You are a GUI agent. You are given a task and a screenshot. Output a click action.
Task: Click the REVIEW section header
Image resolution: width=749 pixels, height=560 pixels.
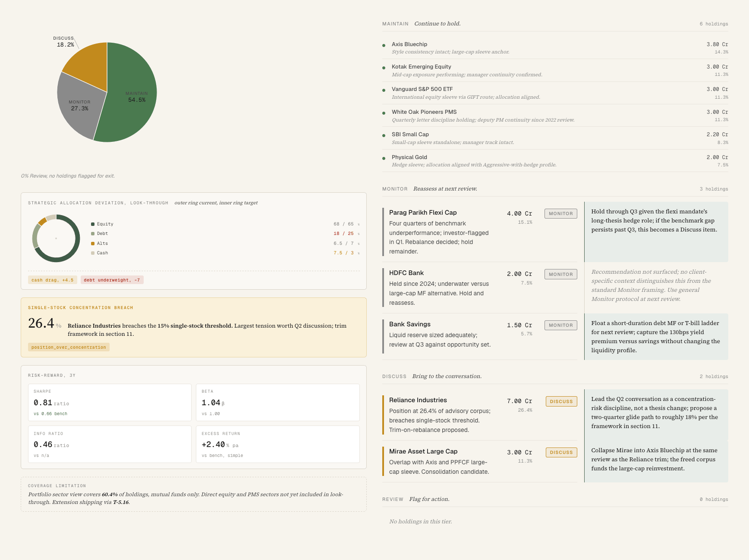pos(393,499)
